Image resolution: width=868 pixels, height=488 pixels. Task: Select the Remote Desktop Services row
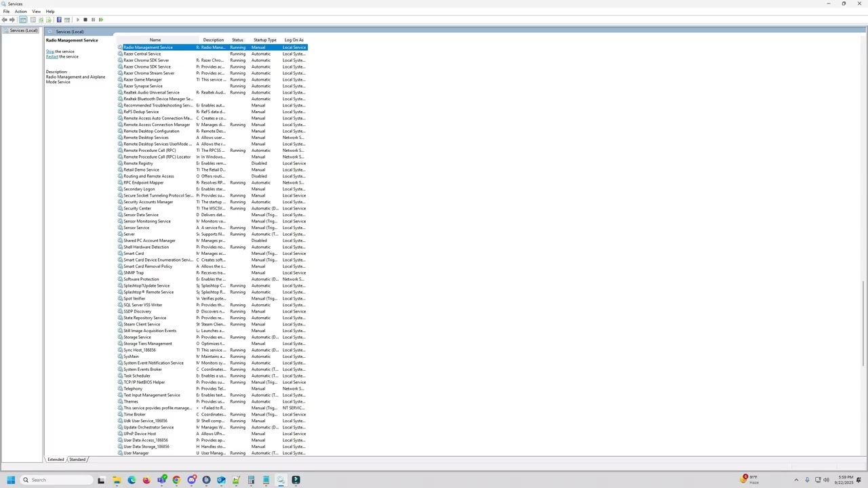pyautogui.click(x=212, y=138)
